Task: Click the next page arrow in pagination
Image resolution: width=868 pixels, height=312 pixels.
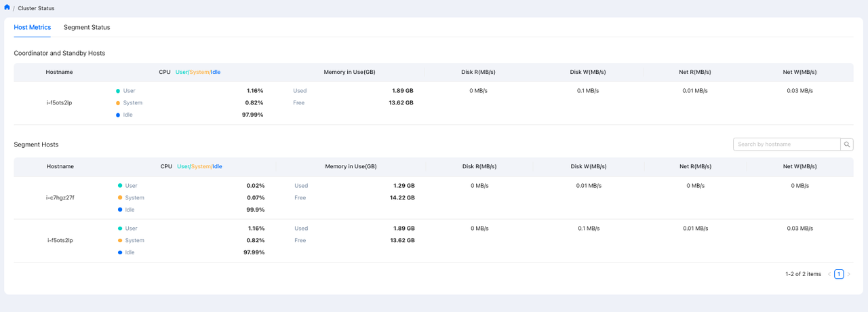Action: (x=848, y=274)
